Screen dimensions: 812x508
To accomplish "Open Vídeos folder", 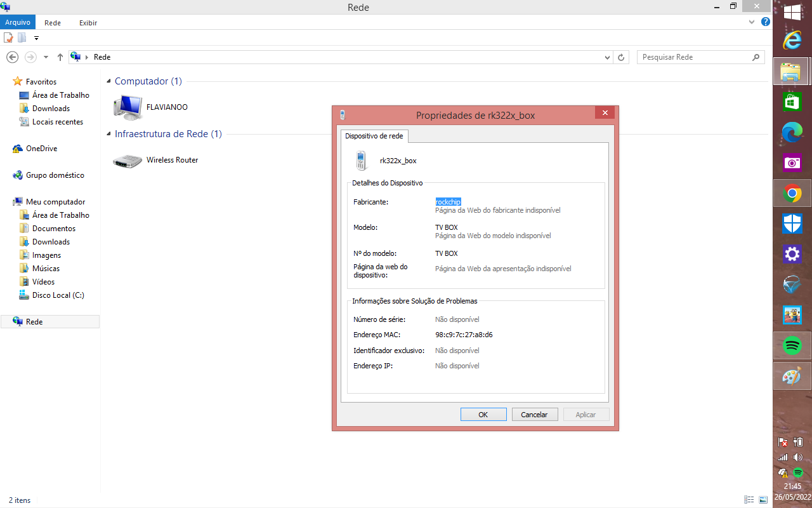I will (43, 282).
